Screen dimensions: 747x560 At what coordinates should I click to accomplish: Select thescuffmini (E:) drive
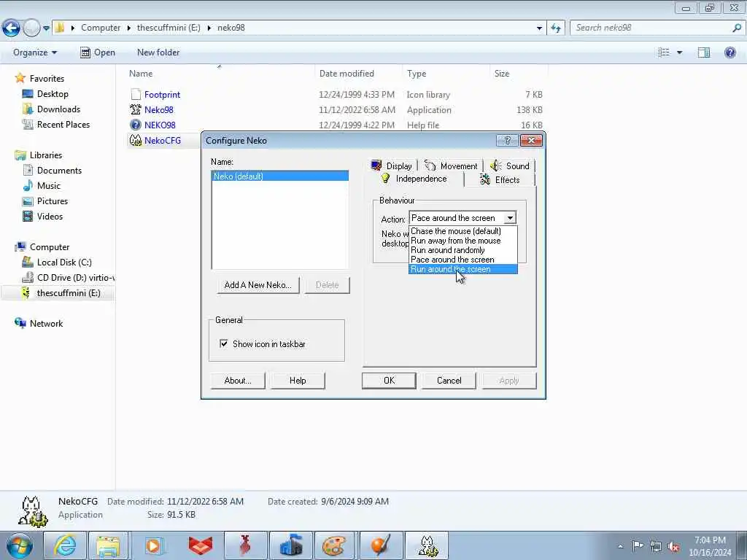[x=68, y=293]
